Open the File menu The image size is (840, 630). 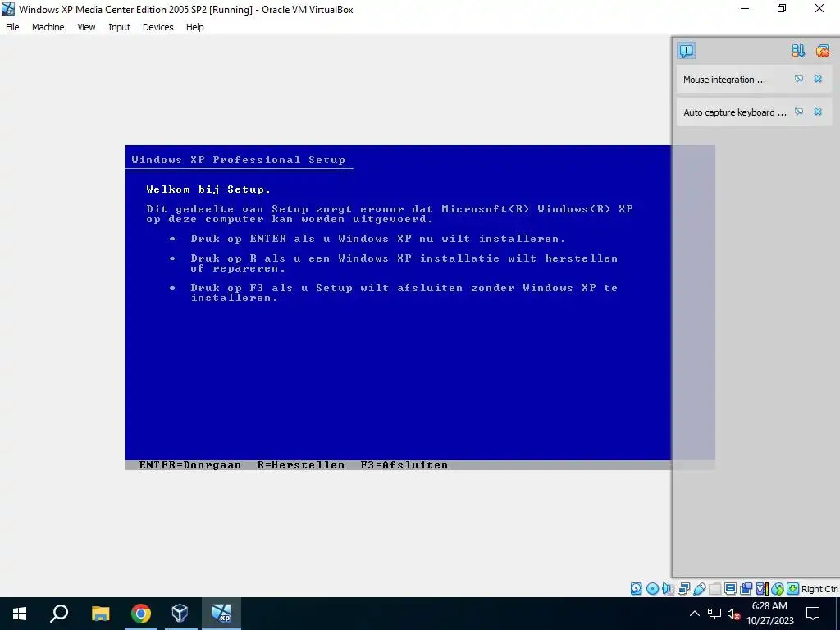tap(12, 27)
